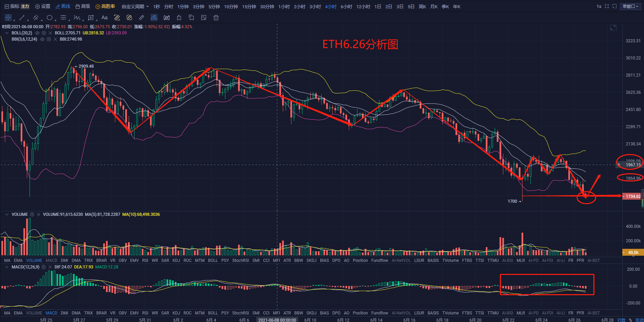Lock drawings with the padlock icon
The height and width of the screenshot is (322, 644).
179,18
